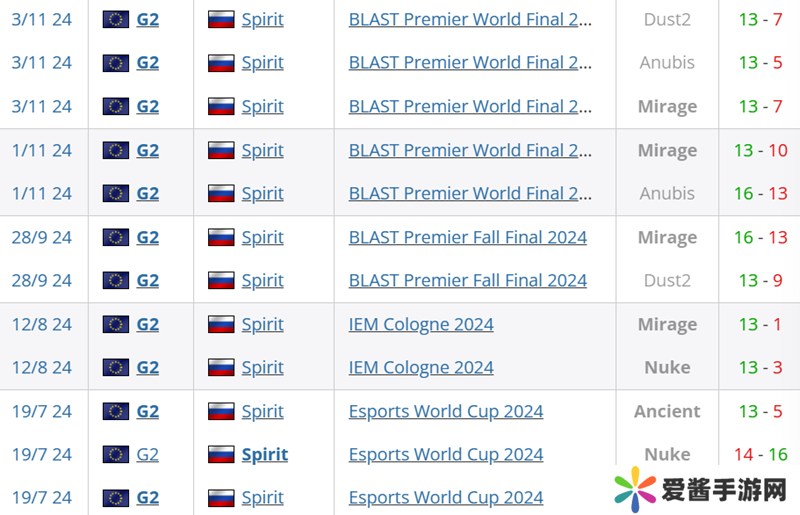The height and width of the screenshot is (515, 800).
Task: Click the 28/9 24 date in the 16-13 Mirage row
Action: [42, 238]
